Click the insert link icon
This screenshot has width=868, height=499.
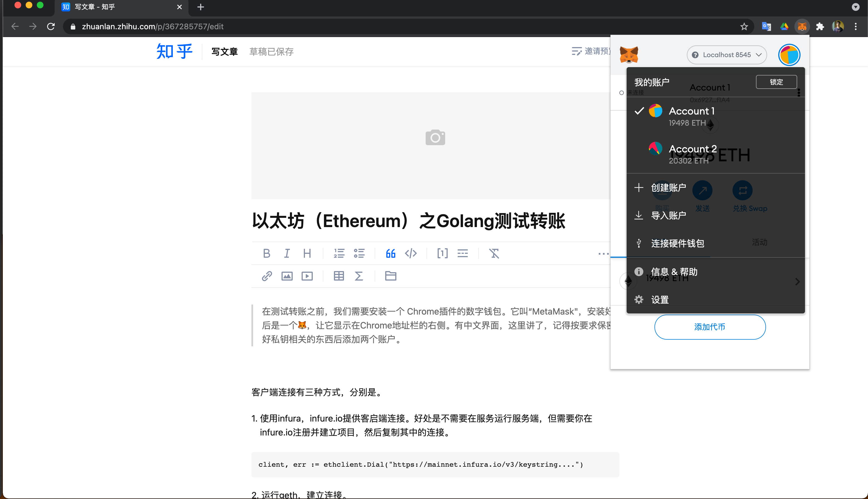click(266, 276)
